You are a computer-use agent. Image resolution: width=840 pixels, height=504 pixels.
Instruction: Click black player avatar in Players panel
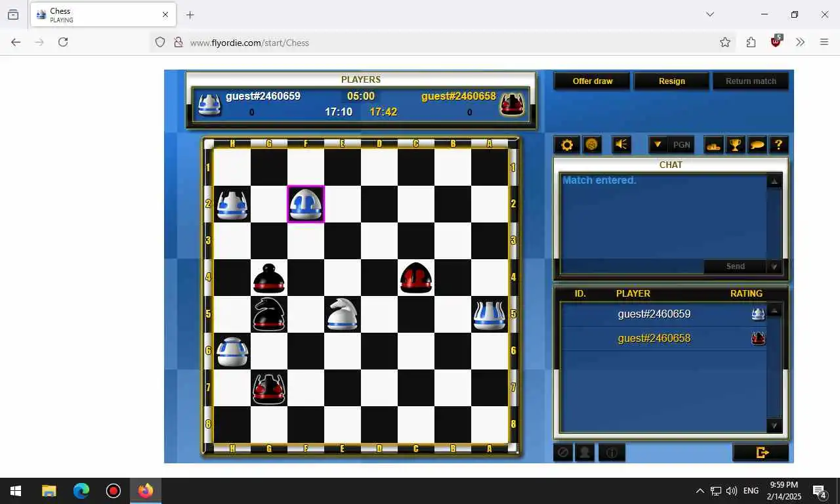(x=512, y=104)
